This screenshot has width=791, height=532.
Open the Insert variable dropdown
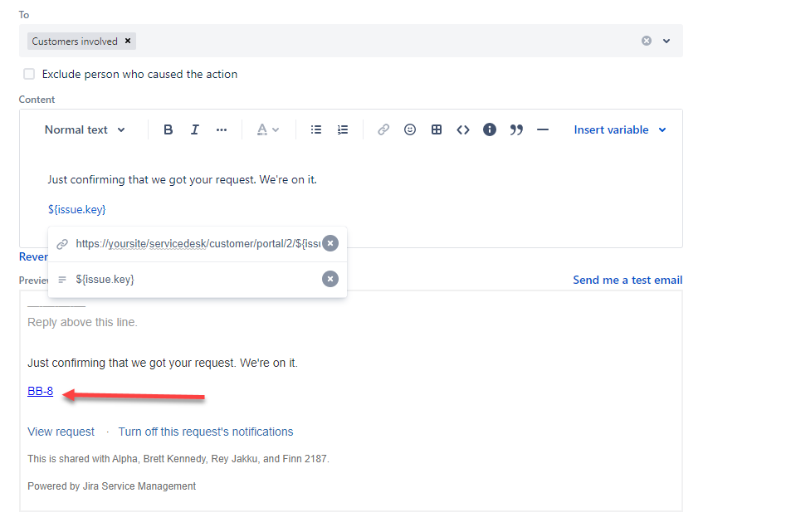pos(620,130)
